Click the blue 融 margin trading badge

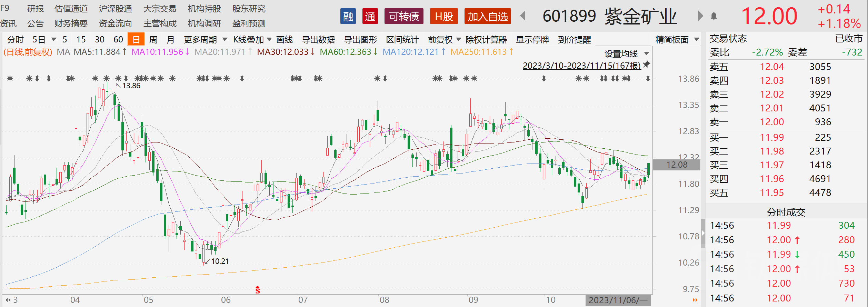click(x=348, y=17)
